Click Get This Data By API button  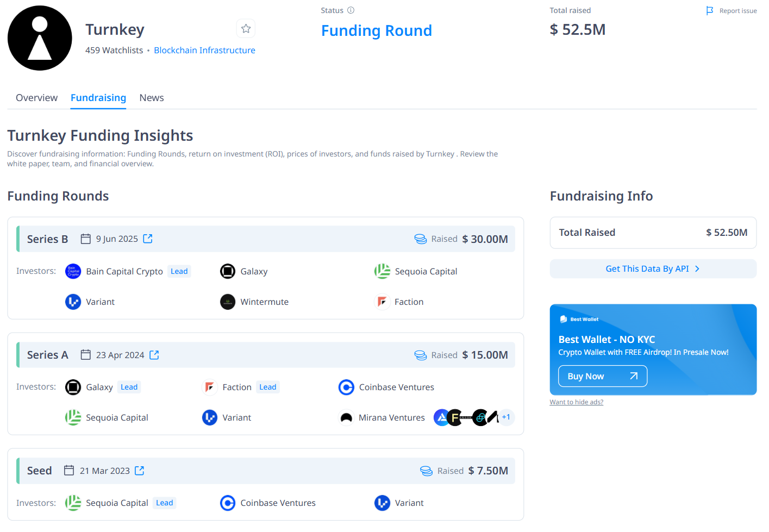653,268
